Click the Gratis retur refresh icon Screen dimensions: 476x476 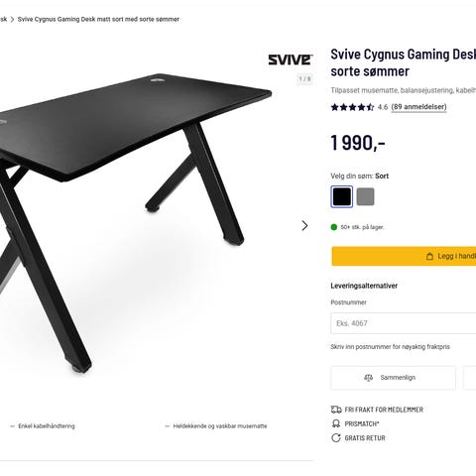point(336,438)
